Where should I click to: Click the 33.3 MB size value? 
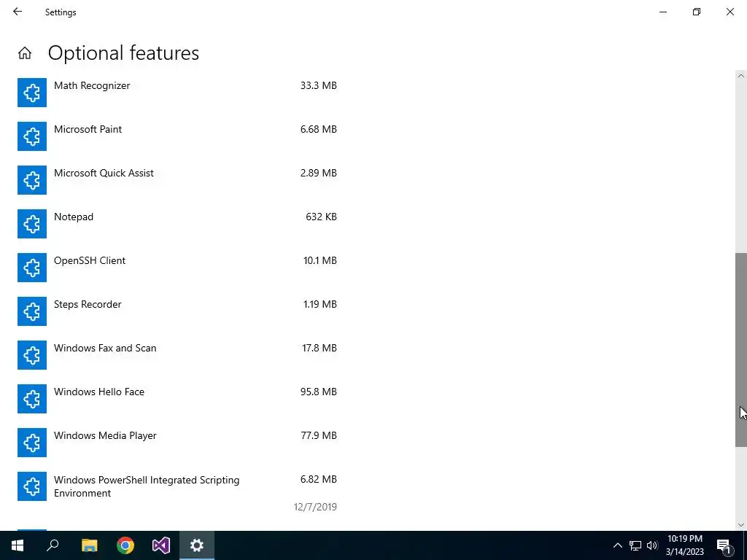click(318, 86)
